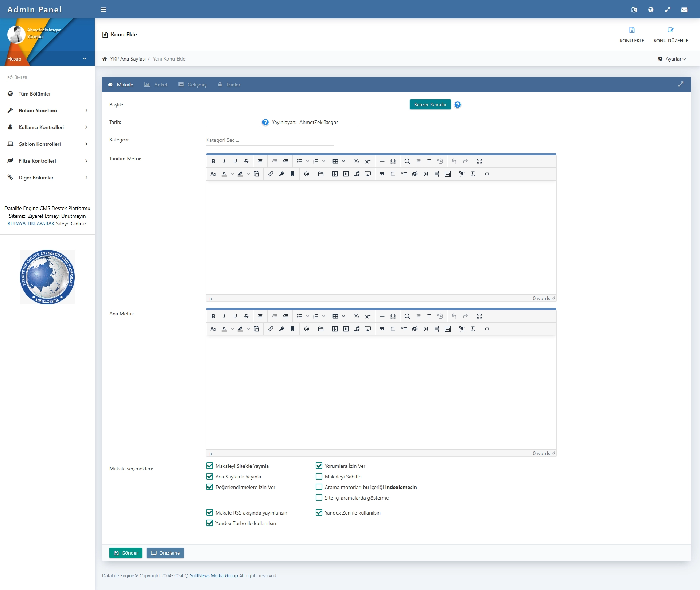This screenshot has width=700, height=590.
Task: Toggle fullscreen in Tanıtım Metni editor toolbar
Action: coord(479,161)
